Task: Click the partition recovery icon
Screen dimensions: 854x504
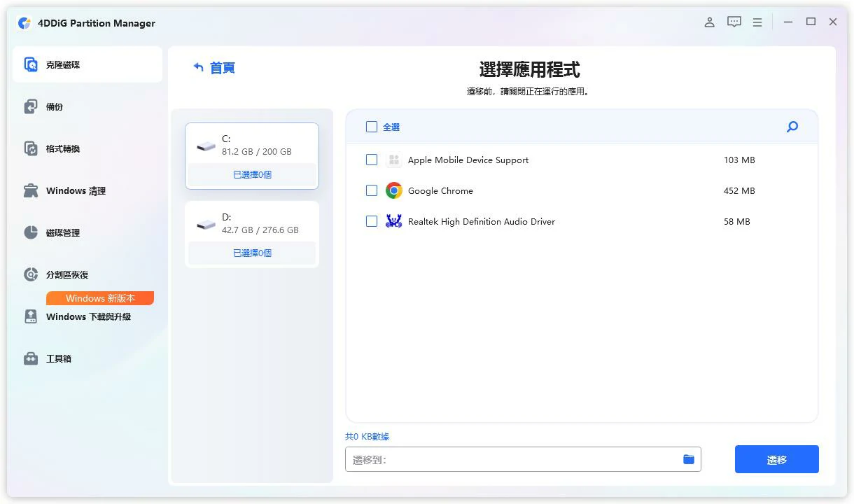Action: tap(31, 274)
